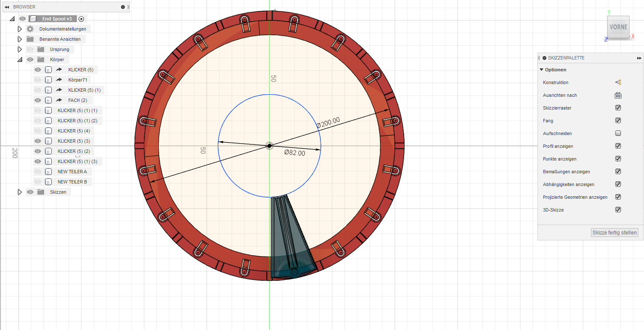The image size is (644, 330).
Task: Collapse the Körper node
Action: click(x=20, y=59)
